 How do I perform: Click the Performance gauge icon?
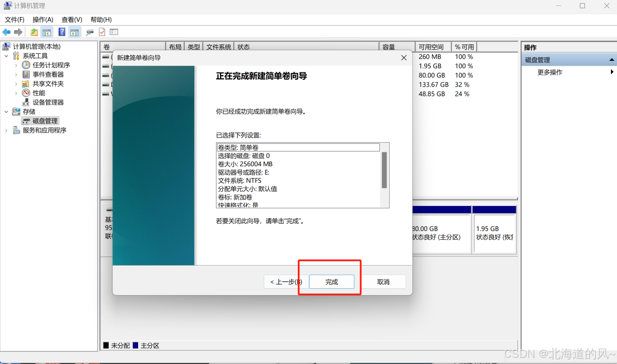[x=26, y=93]
